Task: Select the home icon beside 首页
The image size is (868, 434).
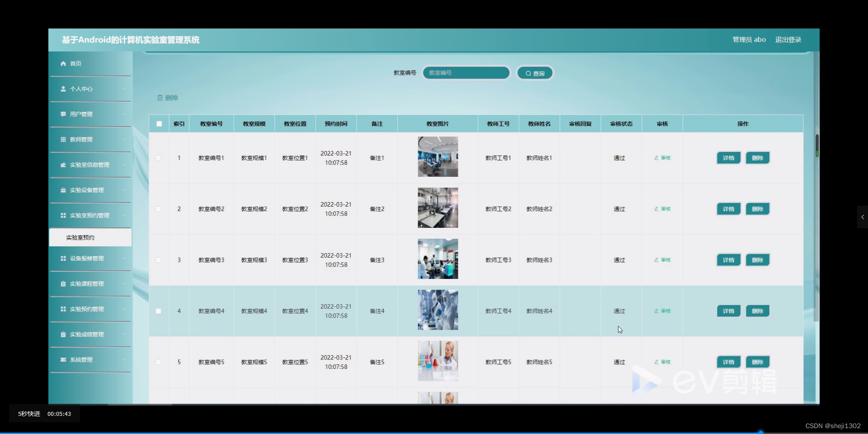Action: 63,63
